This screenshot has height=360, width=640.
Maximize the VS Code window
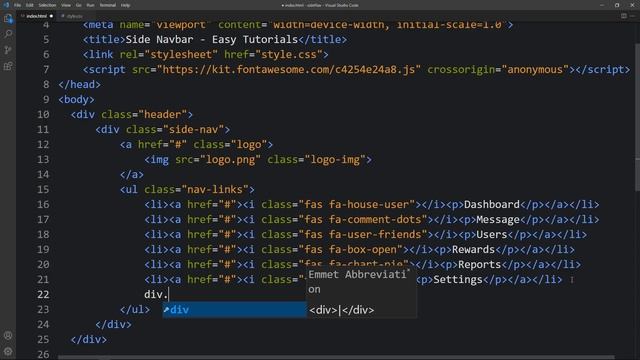(x=617, y=5)
